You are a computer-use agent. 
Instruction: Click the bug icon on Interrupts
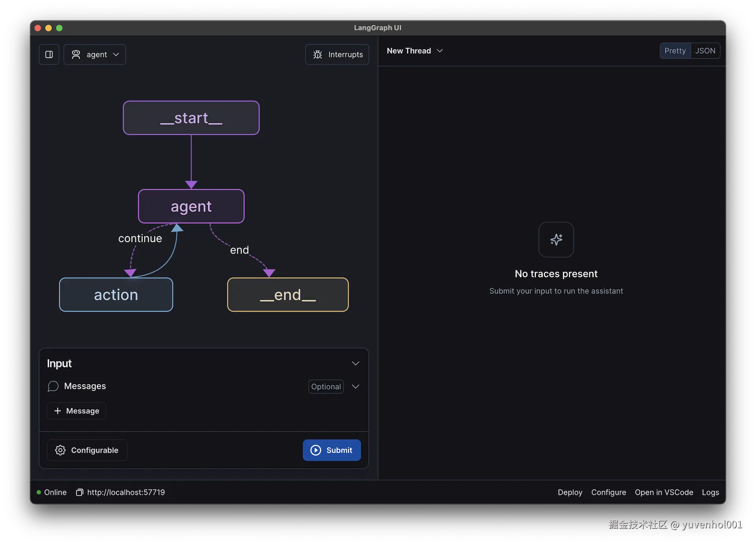click(x=317, y=54)
